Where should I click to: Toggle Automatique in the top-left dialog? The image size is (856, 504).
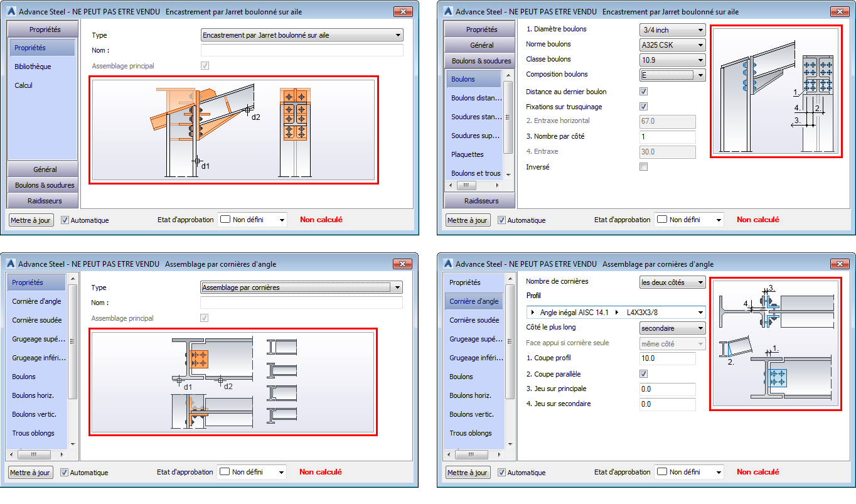[x=65, y=220]
